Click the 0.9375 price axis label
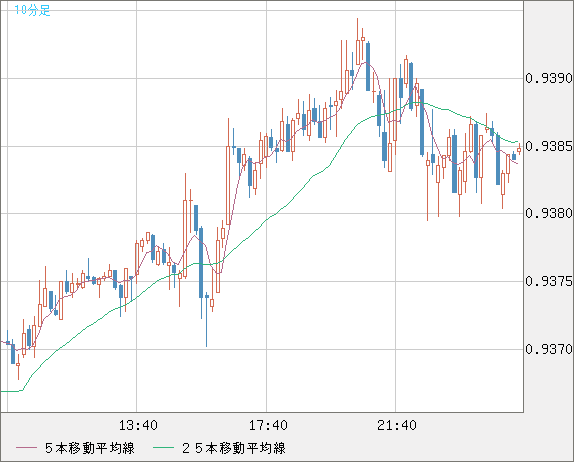574x462 pixels. [548, 281]
